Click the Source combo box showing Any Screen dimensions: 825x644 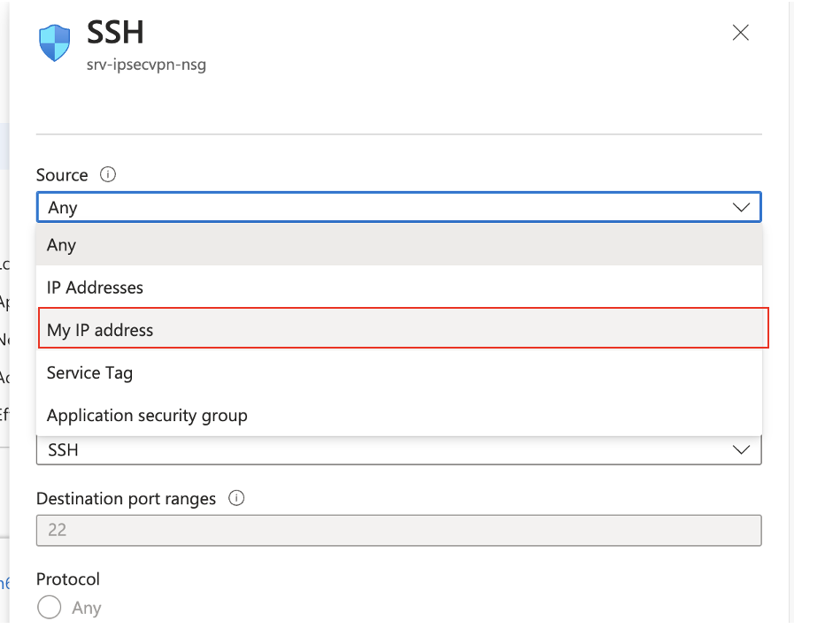pyautogui.click(x=399, y=207)
